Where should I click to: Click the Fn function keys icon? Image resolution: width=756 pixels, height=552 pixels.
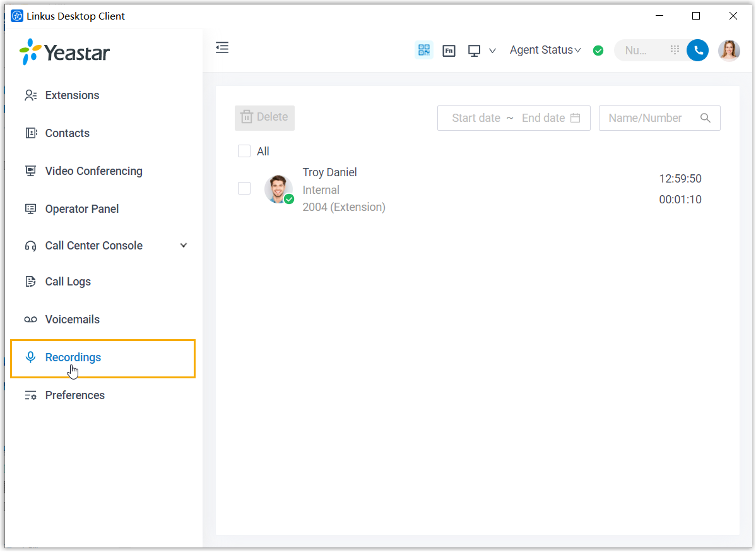pos(449,50)
